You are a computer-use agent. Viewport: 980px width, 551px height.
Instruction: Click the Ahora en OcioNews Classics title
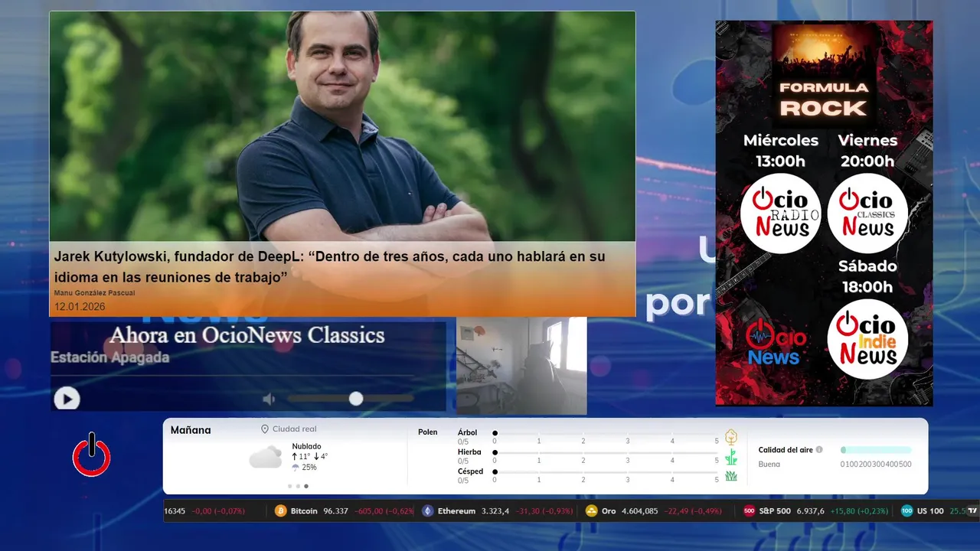pyautogui.click(x=247, y=335)
